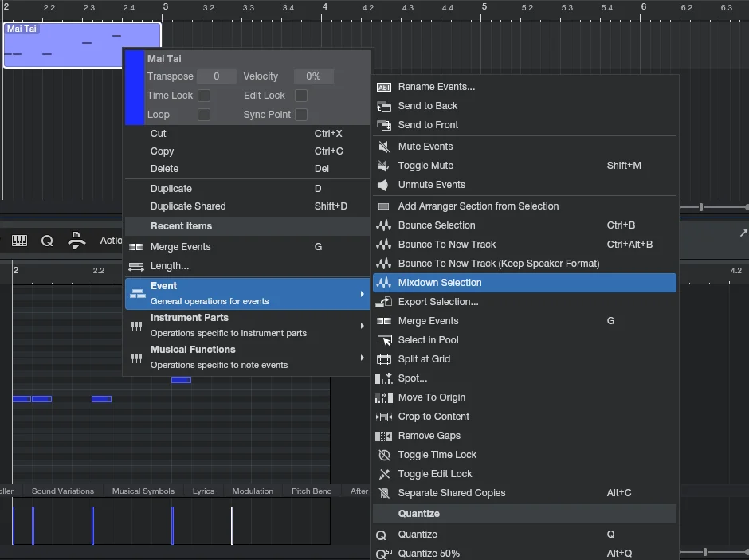Enable the Edit Lock checkbox
The image size is (749, 560).
(x=301, y=96)
